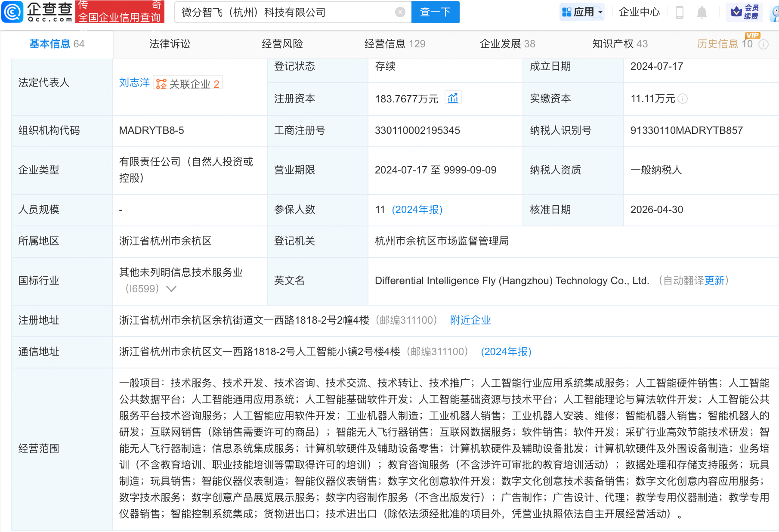
Task: Select taxpayer ID 91330110MADRYTB857
Action: tap(686, 130)
